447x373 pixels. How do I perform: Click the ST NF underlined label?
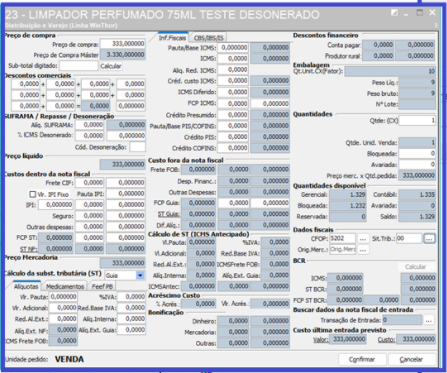(28, 249)
